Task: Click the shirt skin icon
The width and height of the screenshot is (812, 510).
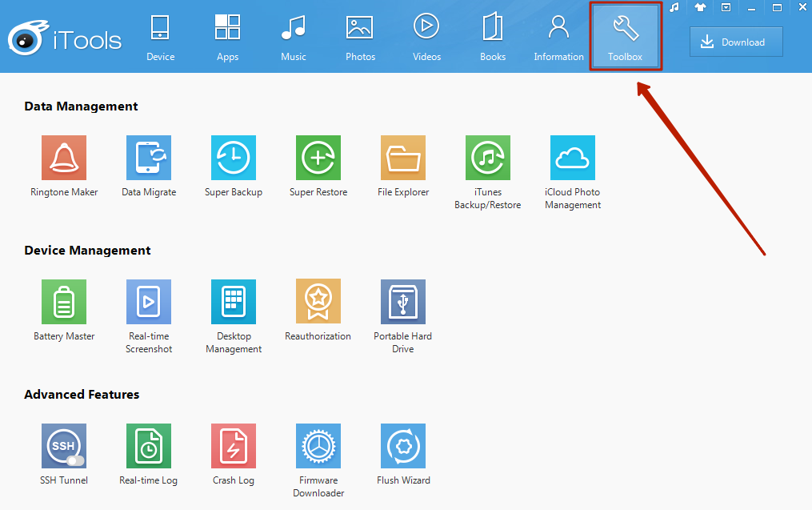Action: [700, 7]
